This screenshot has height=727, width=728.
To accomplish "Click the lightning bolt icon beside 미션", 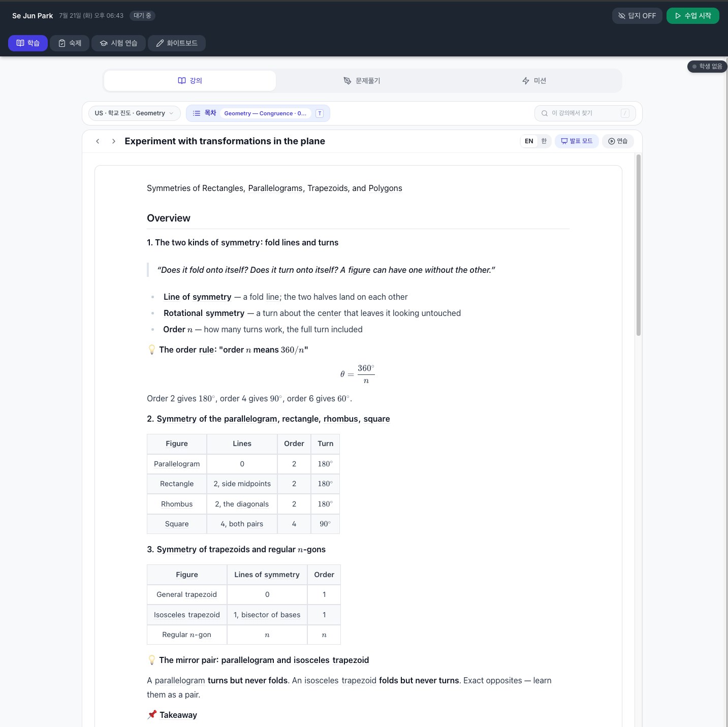I will pyautogui.click(x=526, y=81).
